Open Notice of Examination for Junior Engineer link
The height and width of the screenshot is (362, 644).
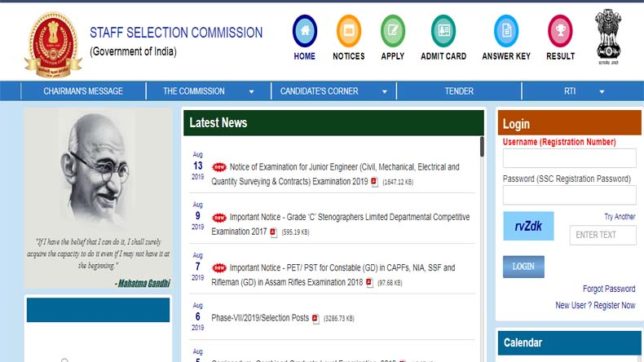[335, 174]
